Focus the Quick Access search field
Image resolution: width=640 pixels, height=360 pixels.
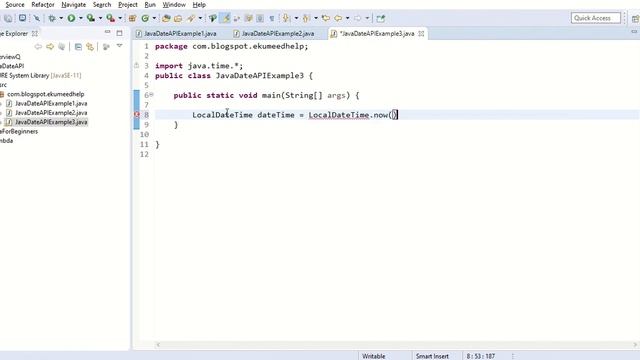coord(596,18)
